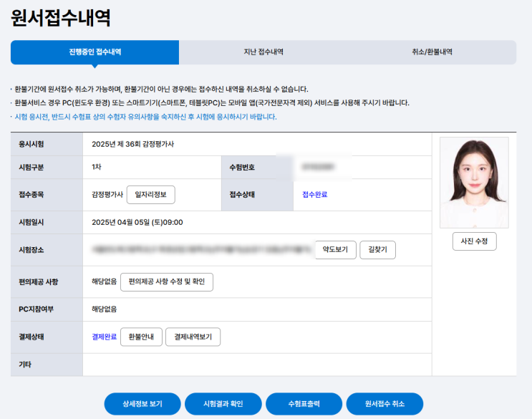Click the 사진 수정 button
This screenshot has height=419, width=532.
[x=474, y=241]
